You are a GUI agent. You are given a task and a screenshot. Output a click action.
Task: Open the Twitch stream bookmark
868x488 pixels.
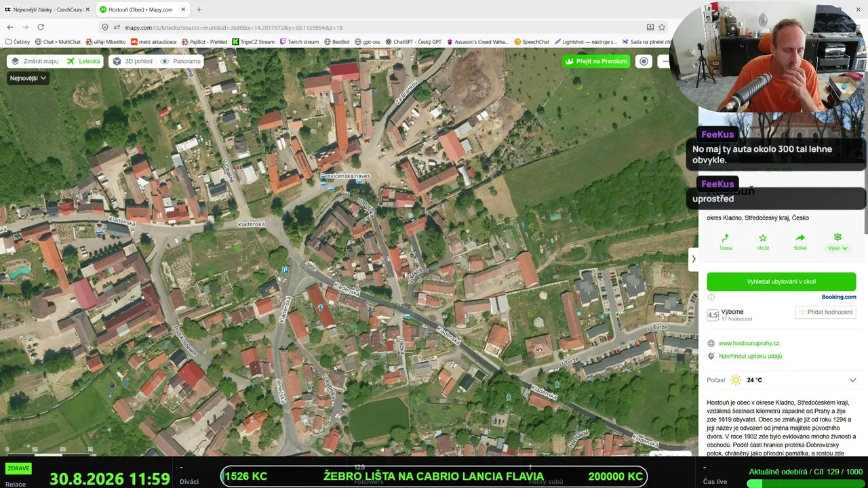[299, 42]
